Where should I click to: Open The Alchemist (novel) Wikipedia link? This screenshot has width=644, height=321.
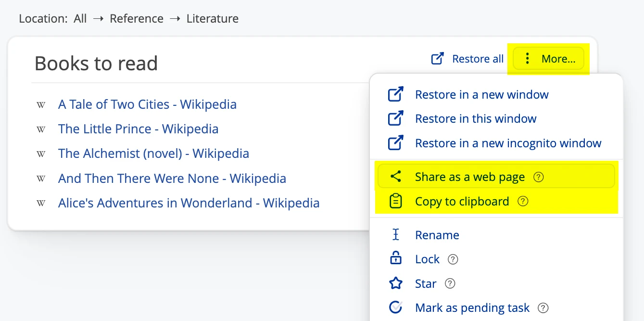point(153,154)
